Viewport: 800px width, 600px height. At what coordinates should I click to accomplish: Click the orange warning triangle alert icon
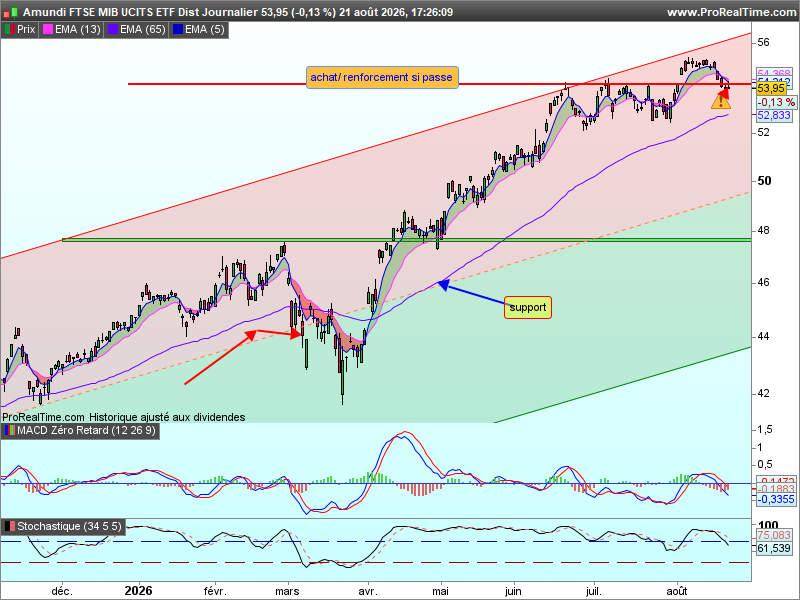pos(720,102)
